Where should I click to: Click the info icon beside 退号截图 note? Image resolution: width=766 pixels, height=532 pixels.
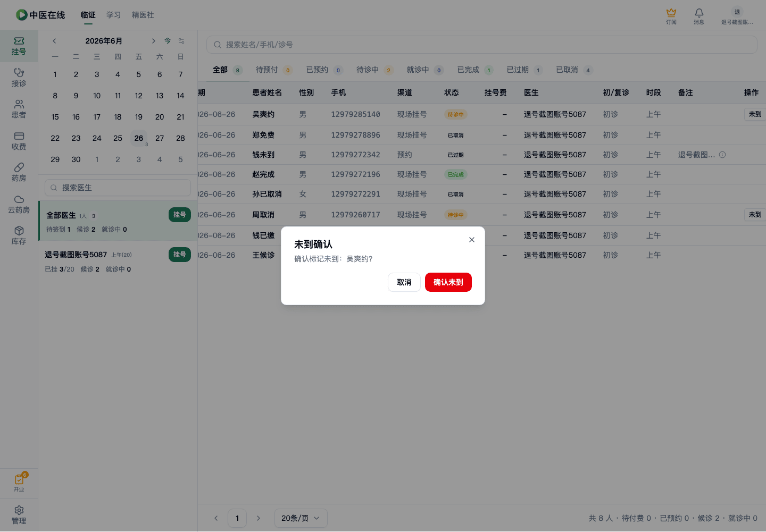(722, 155)
